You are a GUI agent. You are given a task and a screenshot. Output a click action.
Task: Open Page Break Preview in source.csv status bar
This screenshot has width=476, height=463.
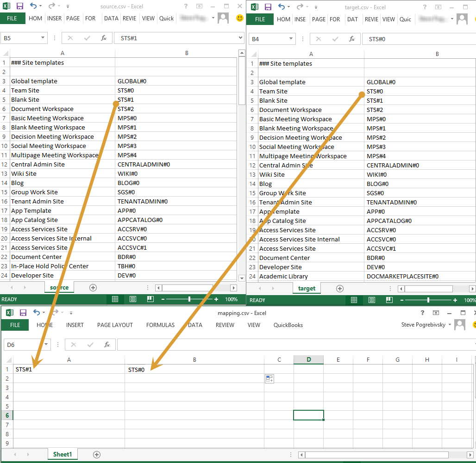(150, 299)
